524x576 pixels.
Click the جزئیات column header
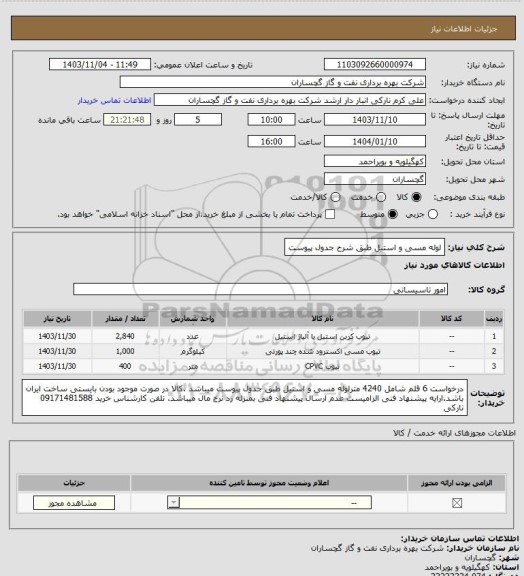coord(74,483)
